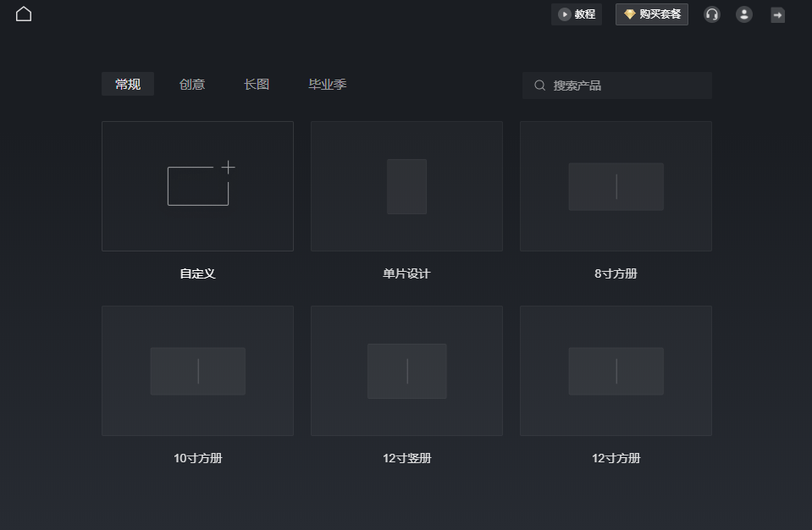Choose the 单片设计 card
This screenshot has width=812, height=530.
click(x=406, y=186)
